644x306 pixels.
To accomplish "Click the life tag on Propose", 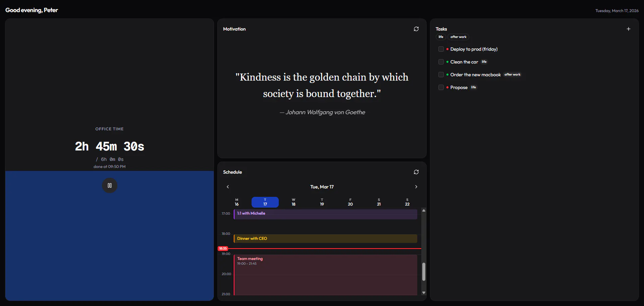I will 473,87.
